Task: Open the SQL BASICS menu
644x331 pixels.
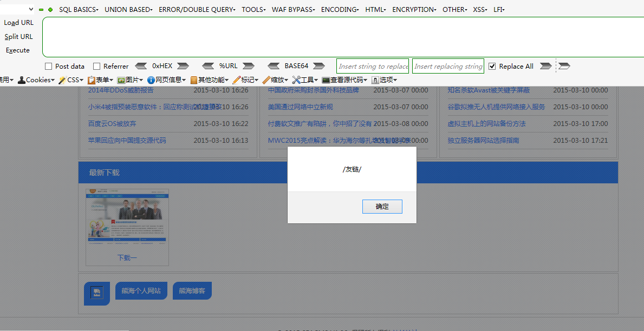Action: [79, 9]
